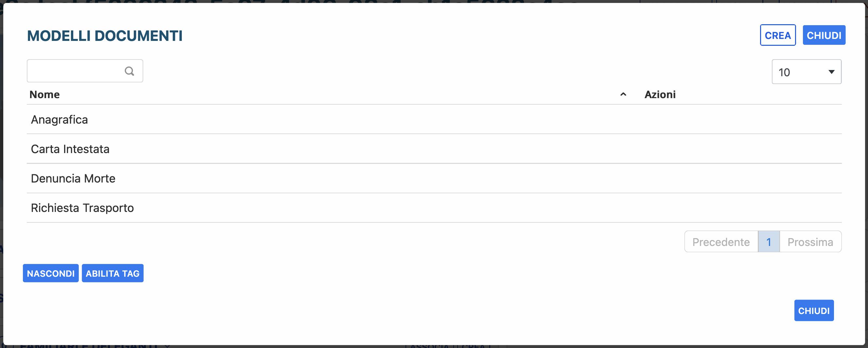Click the ASSOCIA button behind the dialog
Screen dimensions: 868x348
tap(429, 346)
